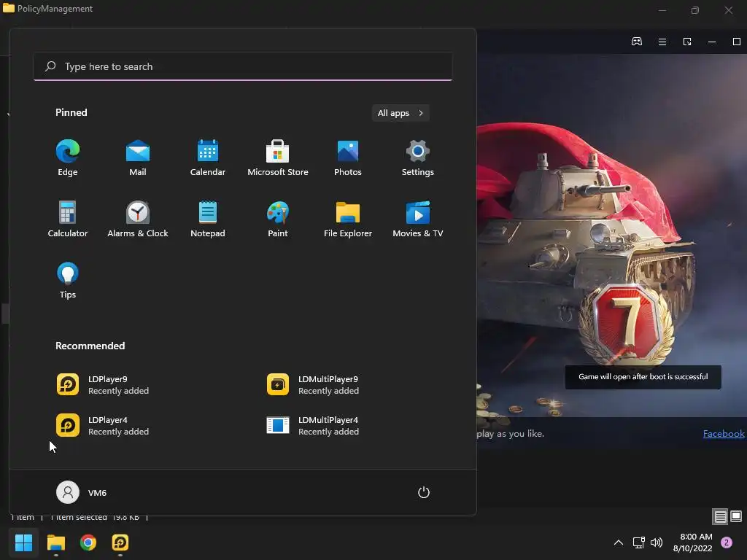Launch Movies & TV
The width and height of the screenshot is (747, 560).
[x=418, y=219]
